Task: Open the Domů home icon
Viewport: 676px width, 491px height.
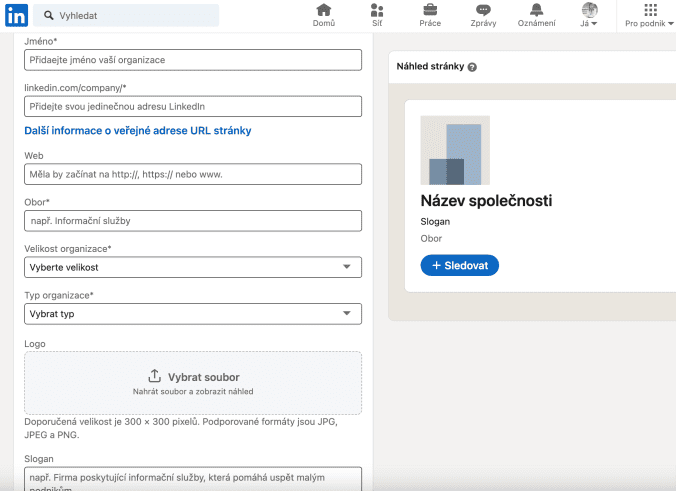Action: click(323, 11)
